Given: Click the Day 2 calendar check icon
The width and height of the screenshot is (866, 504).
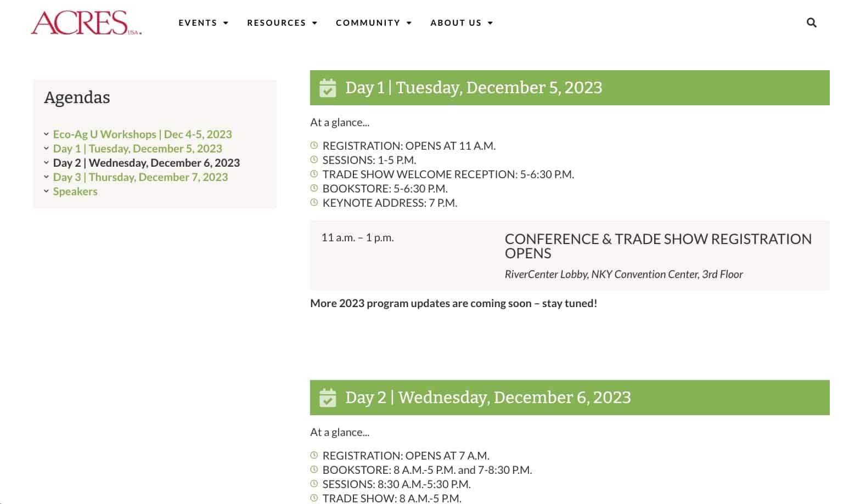Looking at the screenshot, I should (328, 398).
